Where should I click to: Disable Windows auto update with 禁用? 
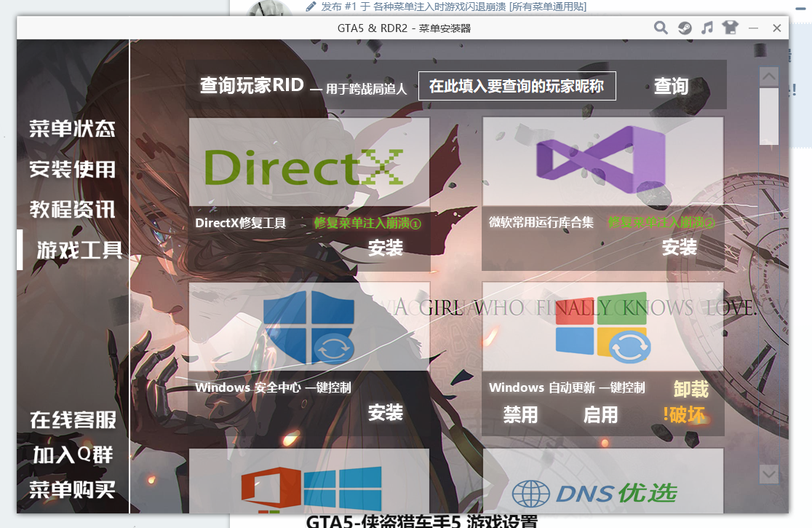pos(520,415)
